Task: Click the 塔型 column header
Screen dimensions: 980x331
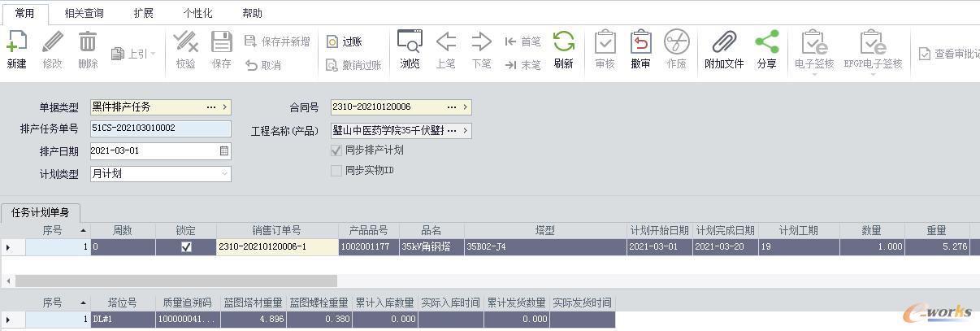Action: click(545, 231)
